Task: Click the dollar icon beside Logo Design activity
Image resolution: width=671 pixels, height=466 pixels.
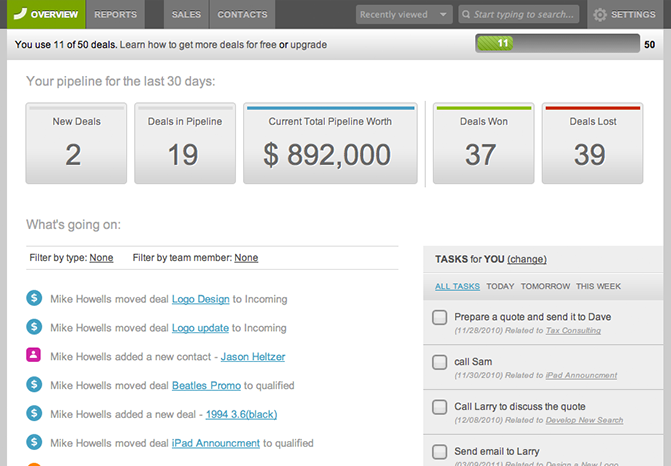Action: (x=34, y=298)
